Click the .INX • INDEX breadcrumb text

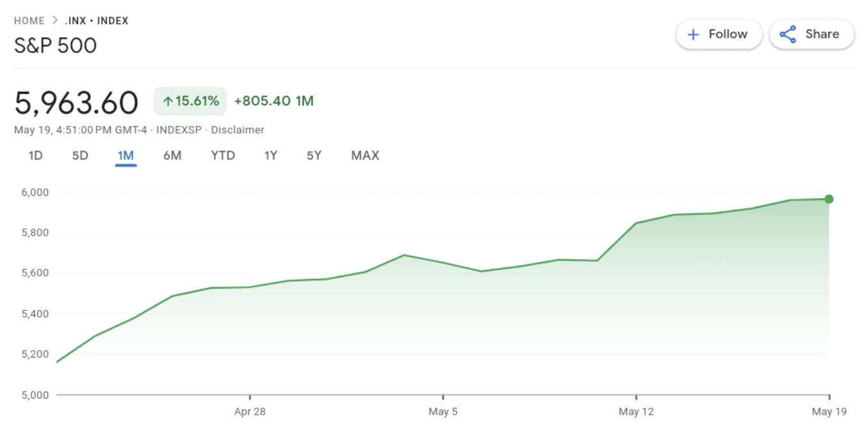(x=97, y=20)
